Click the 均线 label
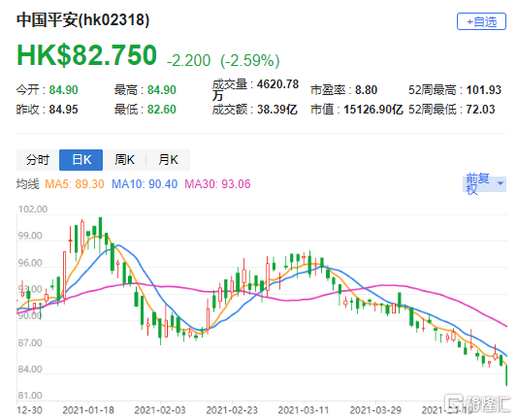Image resolution: width=517 pixels, height=420 pixels. (x=28, y=184)
